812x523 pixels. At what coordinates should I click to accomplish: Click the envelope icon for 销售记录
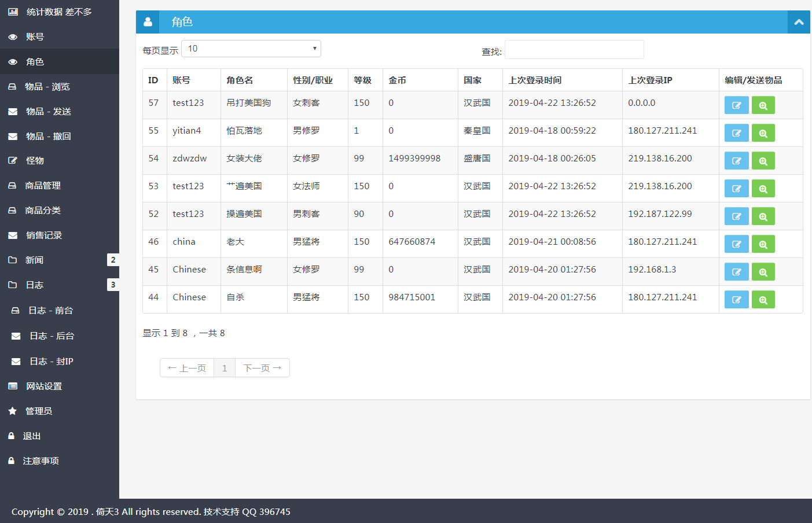tap(13, 235)
